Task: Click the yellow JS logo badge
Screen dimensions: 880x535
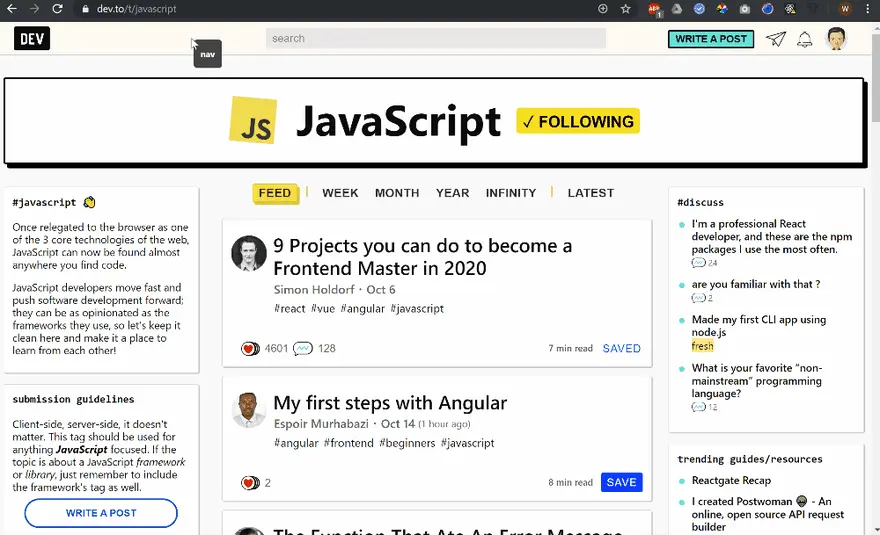Action: coord(253,120)
